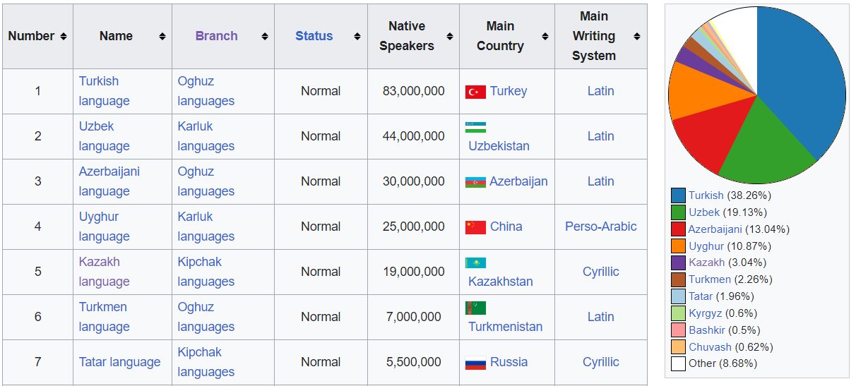
Task: Open the Branch column header link
Action: tap(216, 36)
